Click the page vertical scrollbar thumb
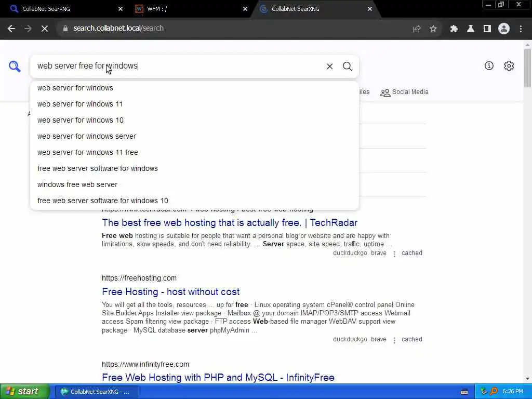 coord(527,68)
